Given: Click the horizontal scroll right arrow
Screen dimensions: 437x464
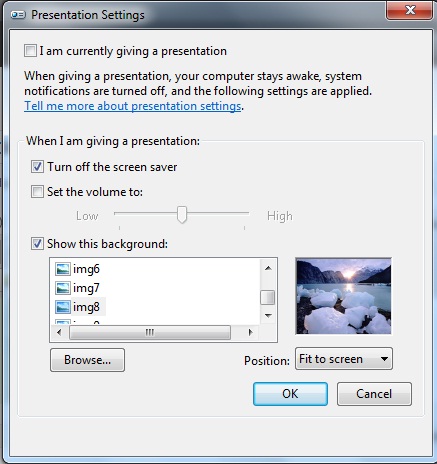Looking at the screenshot, I should [x=251, y=332].
